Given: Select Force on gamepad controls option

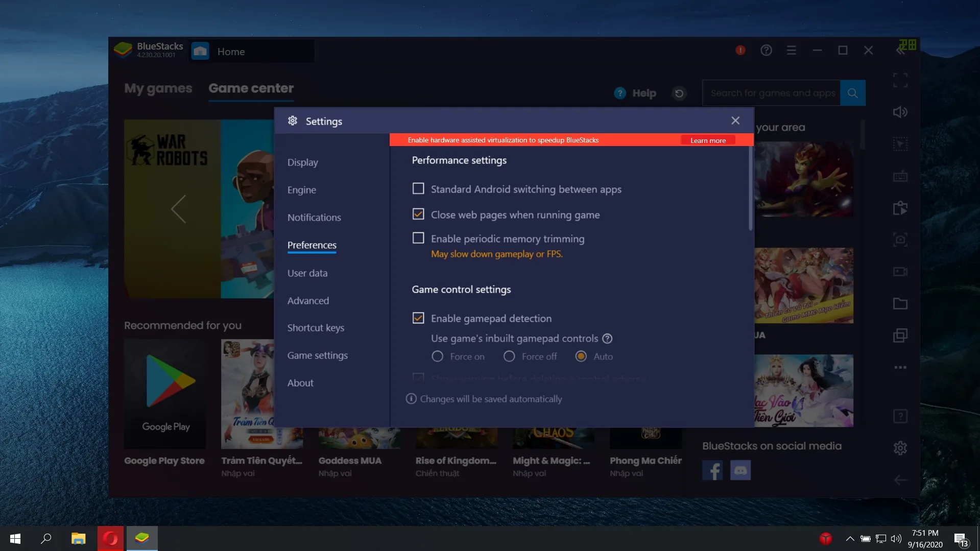Looking at the screenshot, I should pos(437,356).
